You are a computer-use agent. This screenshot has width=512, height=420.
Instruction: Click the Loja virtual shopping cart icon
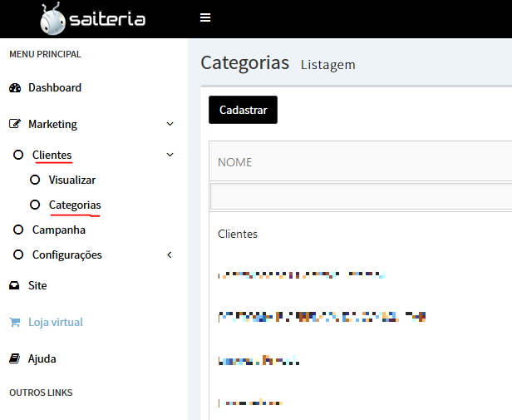(15, 322)
